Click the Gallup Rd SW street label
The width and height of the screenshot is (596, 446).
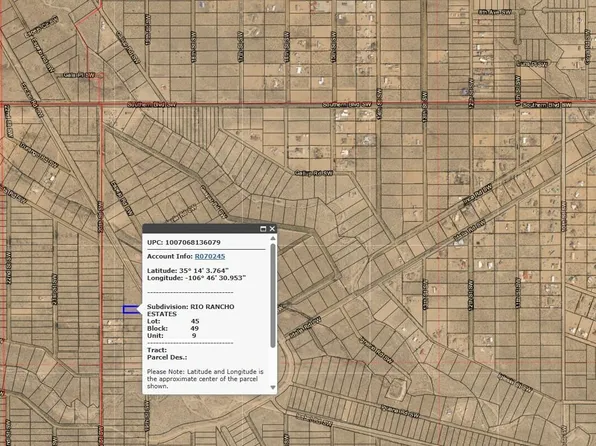point(314,173)
